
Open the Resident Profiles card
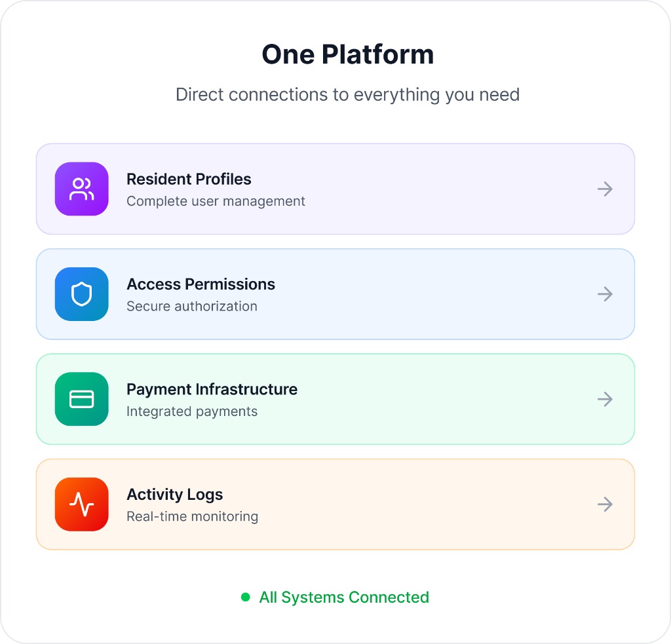click(335, 189)
